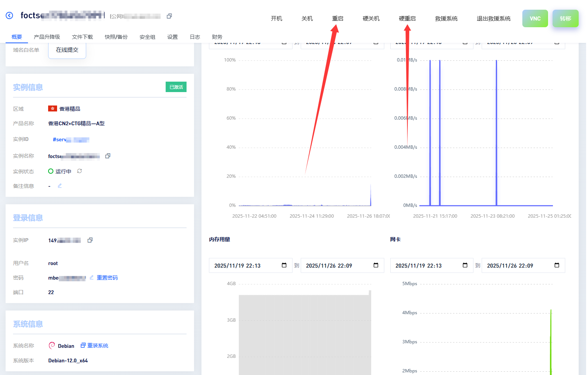Screen dimensions: 588x375
Task: Click the 硬重启 hard reboot button
Action: pyautogui.click(x=407, y=18)
